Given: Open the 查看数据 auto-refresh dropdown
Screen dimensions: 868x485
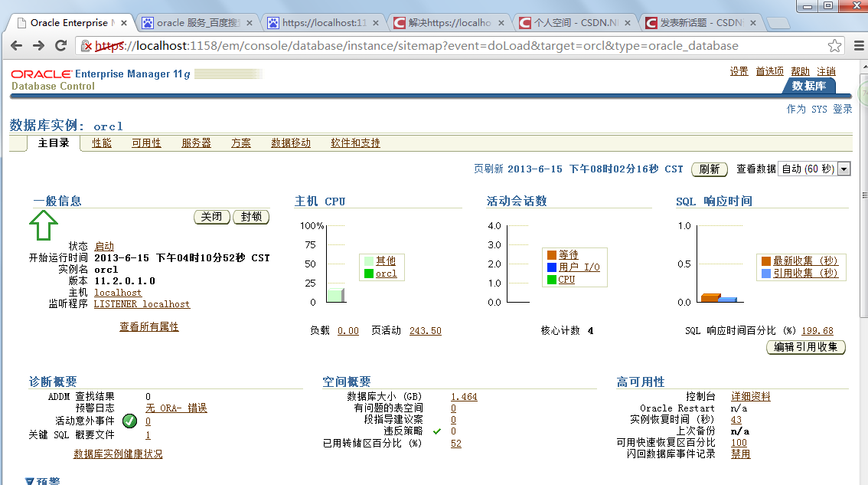Looking at the screenshot, I should click(814, 169).
